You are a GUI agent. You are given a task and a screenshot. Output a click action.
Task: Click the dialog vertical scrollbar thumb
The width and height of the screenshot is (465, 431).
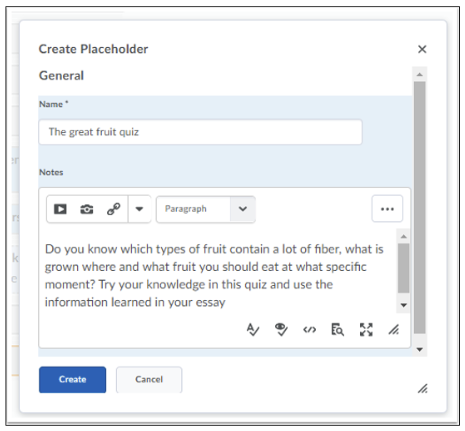(x=420, y=207)
